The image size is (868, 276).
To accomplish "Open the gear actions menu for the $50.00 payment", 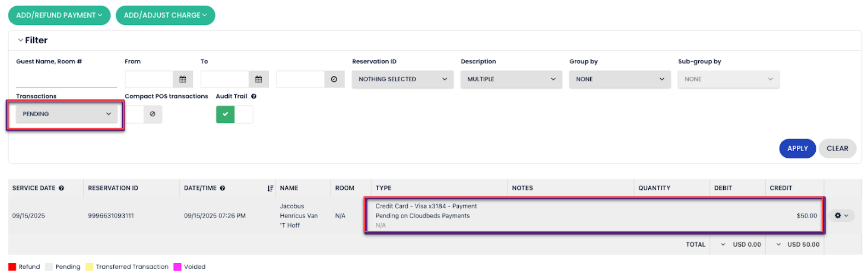I will pos(841,216).
